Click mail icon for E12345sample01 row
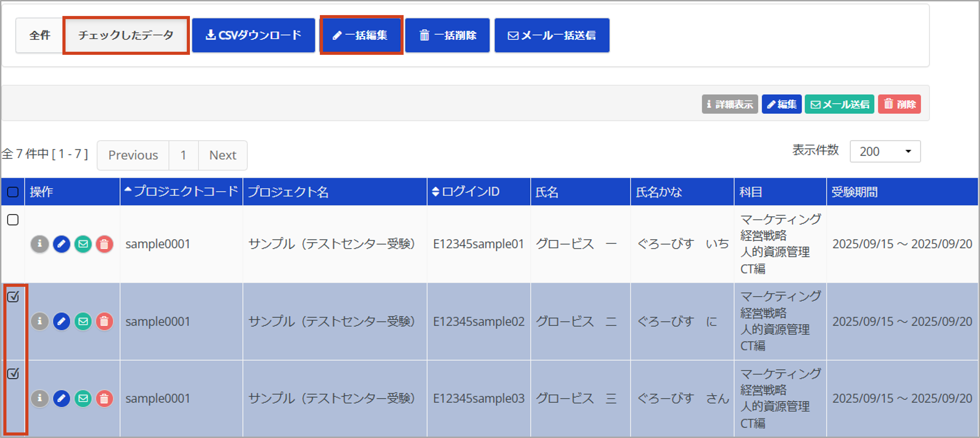The image size is (980, 438). [x=83, y=244]
